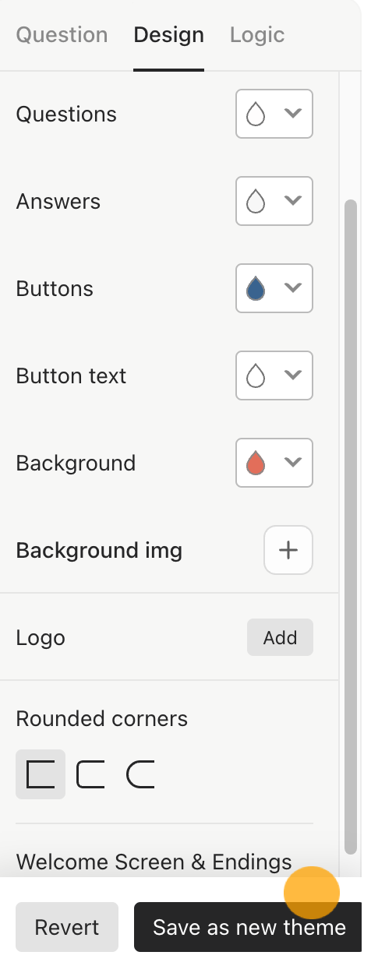Expand the Questions color dropdown chevron
The height and width of the screenshot is (980, 371).
click(293, 114)
